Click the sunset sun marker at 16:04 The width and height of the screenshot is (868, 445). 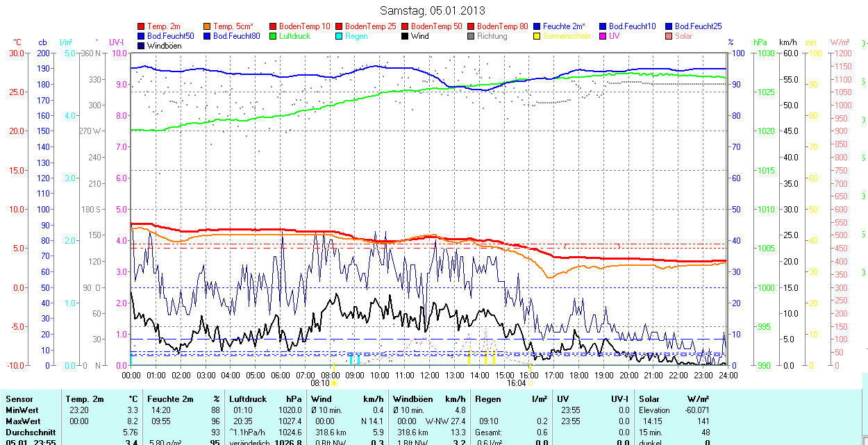tap(531, 383)
